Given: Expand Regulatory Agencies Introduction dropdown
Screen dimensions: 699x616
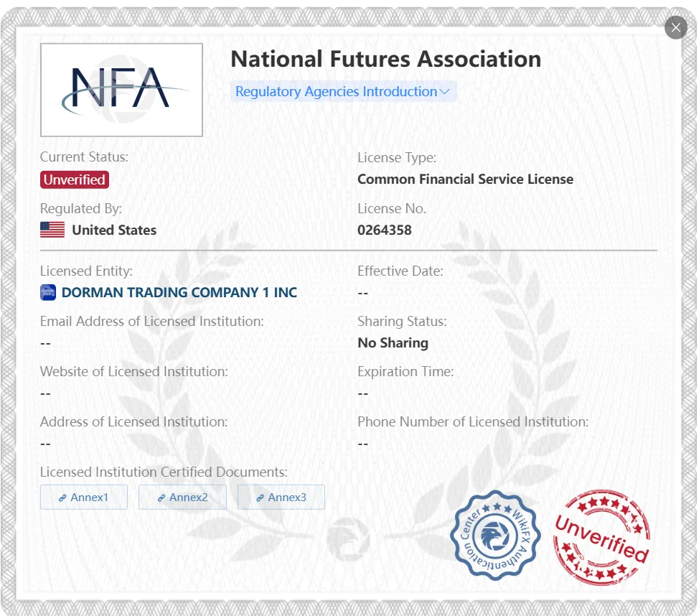Looking at the screenshot, I should tap(343, 91).
